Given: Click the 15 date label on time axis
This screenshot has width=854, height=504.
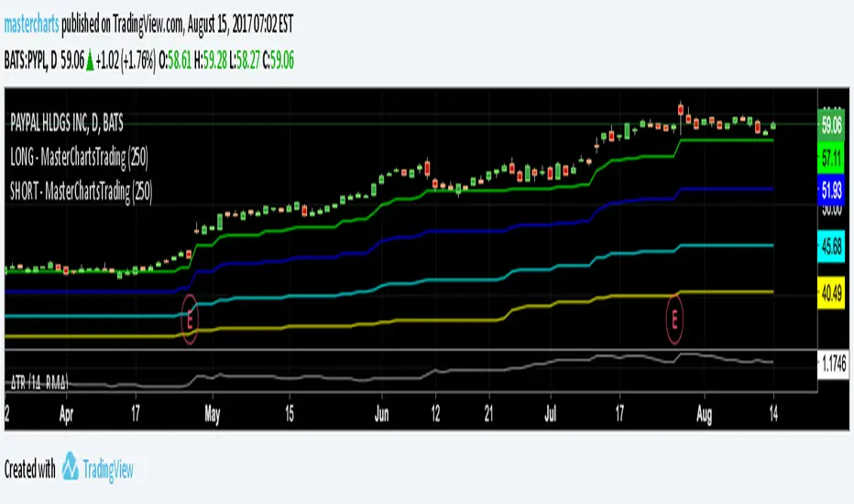Looking at the screenshot, I should pos(290,414).
